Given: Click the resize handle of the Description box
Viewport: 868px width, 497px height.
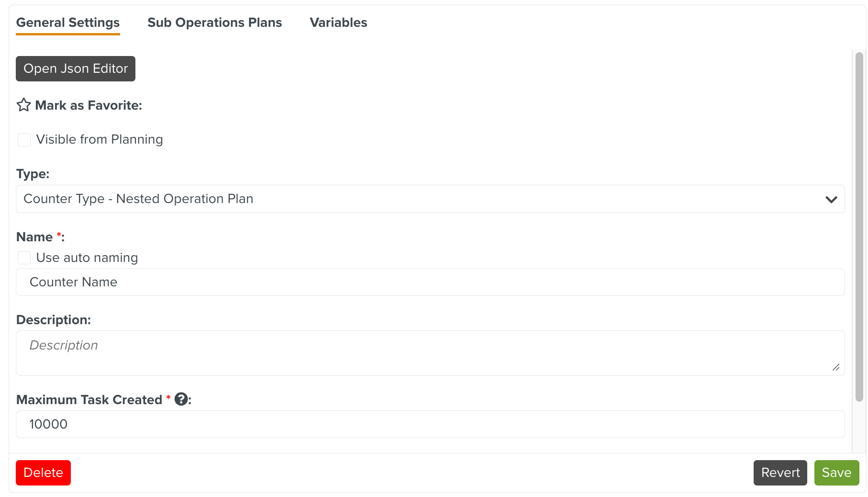Looking at the screenshot, I should [836, 368].
